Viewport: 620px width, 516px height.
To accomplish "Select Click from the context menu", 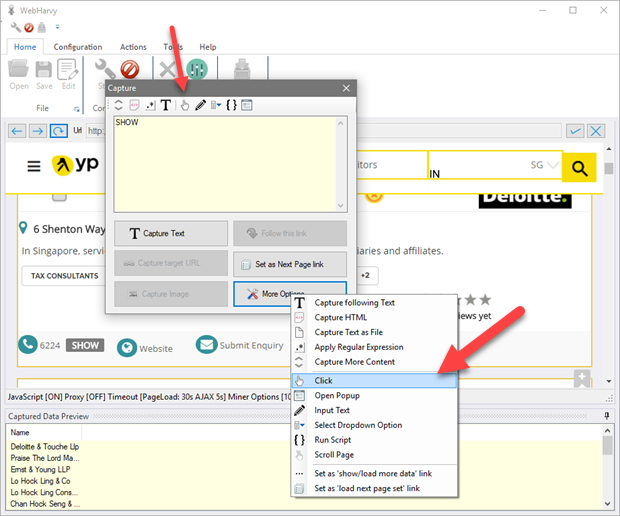I will click(324, 380).
